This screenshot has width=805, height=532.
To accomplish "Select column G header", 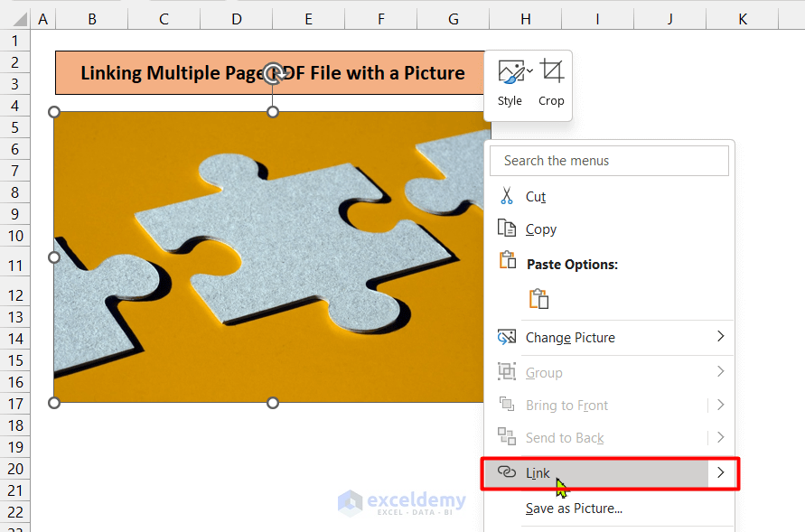I will (454, 19).
